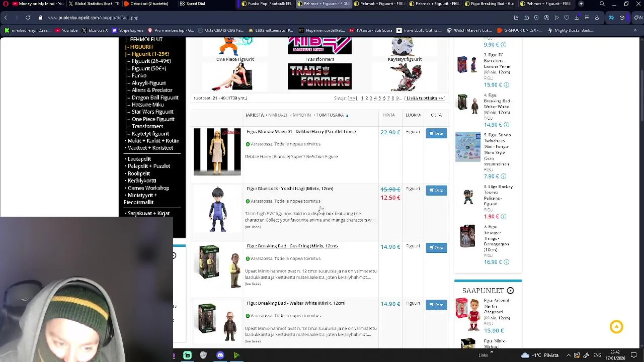The image size is (644, 362).
Task: Open the Figuurit (26-49€) category
Action: tap(151, 61)
